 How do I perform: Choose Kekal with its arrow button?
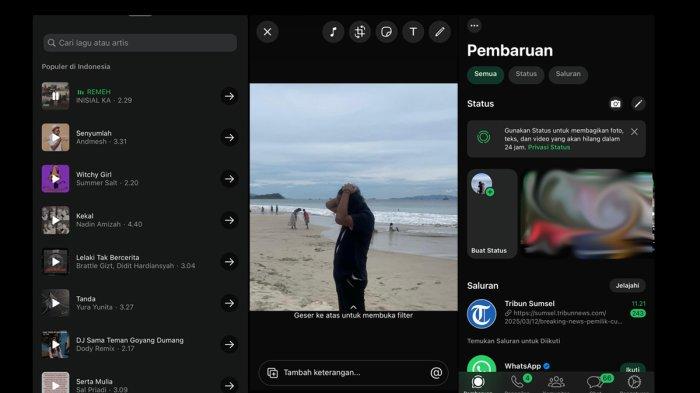(229, 220)
